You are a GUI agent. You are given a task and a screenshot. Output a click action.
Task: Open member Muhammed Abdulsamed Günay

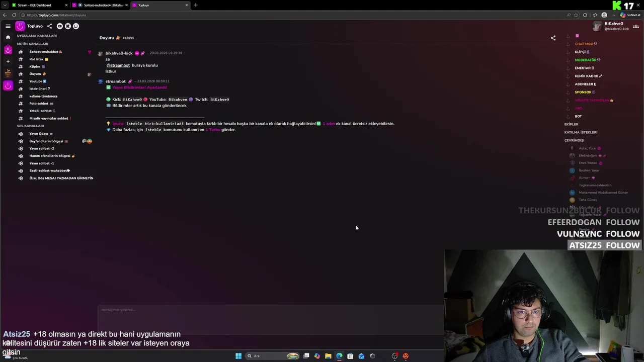point(603,193)
